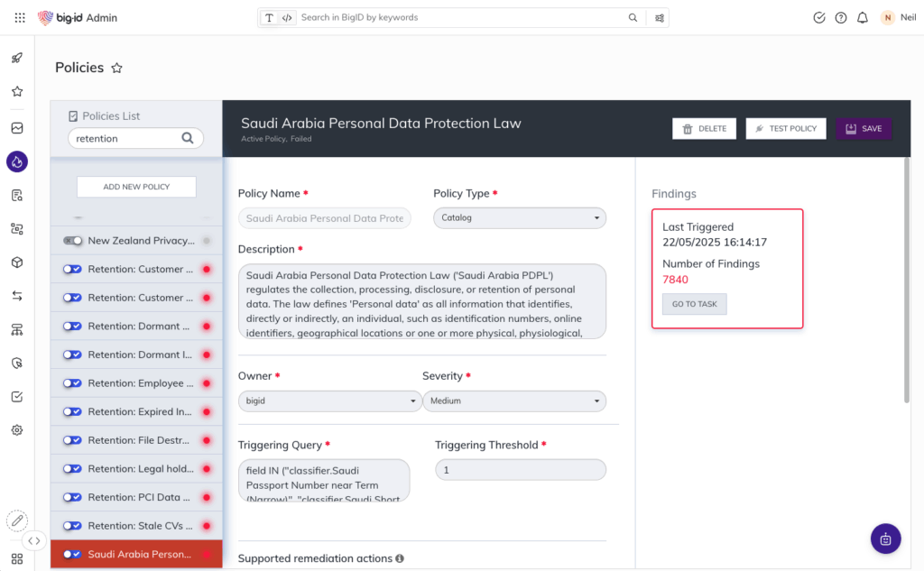Click the help question mark icon
This screenshot has width=924, height=571.
pos(841,18)
